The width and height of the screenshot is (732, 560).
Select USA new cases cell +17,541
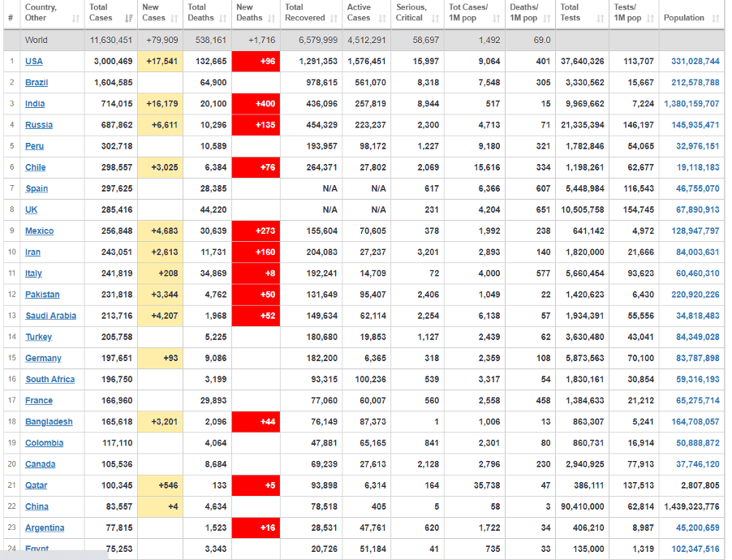(161, 61)
